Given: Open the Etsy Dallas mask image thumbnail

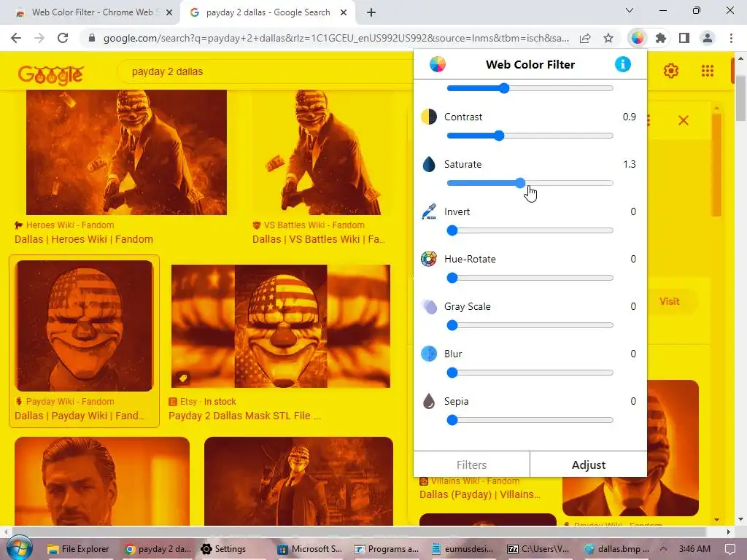Looking at the screenshot, I should point(281,326).
